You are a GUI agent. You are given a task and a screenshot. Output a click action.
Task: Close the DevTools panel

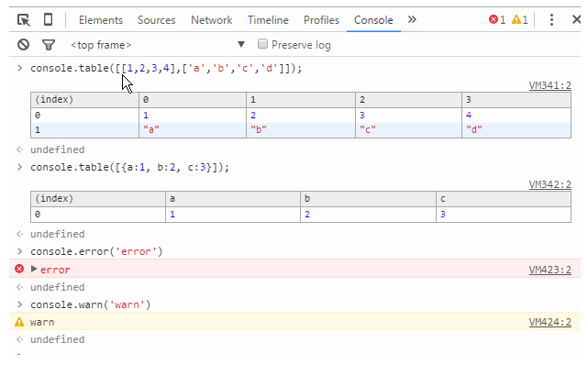click(577, 19)
